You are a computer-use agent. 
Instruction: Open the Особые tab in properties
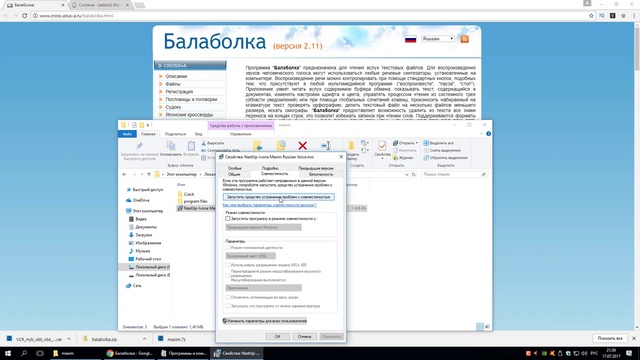click(x=234, y=168)
